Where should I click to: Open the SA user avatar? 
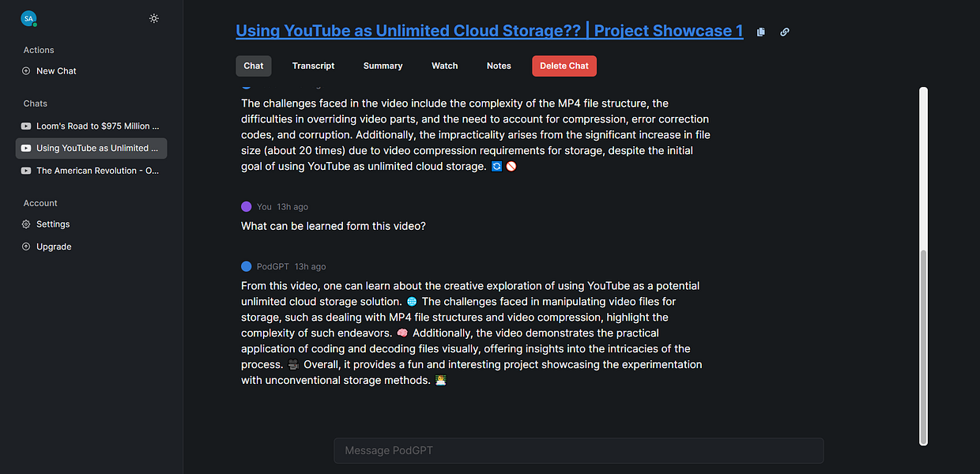pos(28,18)
